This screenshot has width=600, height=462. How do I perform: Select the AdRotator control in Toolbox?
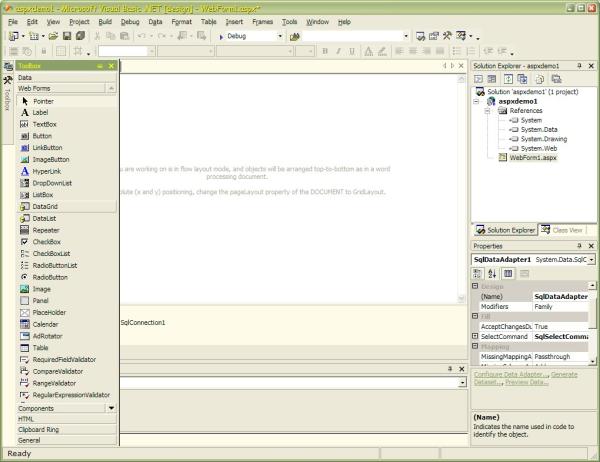(67, 336)
